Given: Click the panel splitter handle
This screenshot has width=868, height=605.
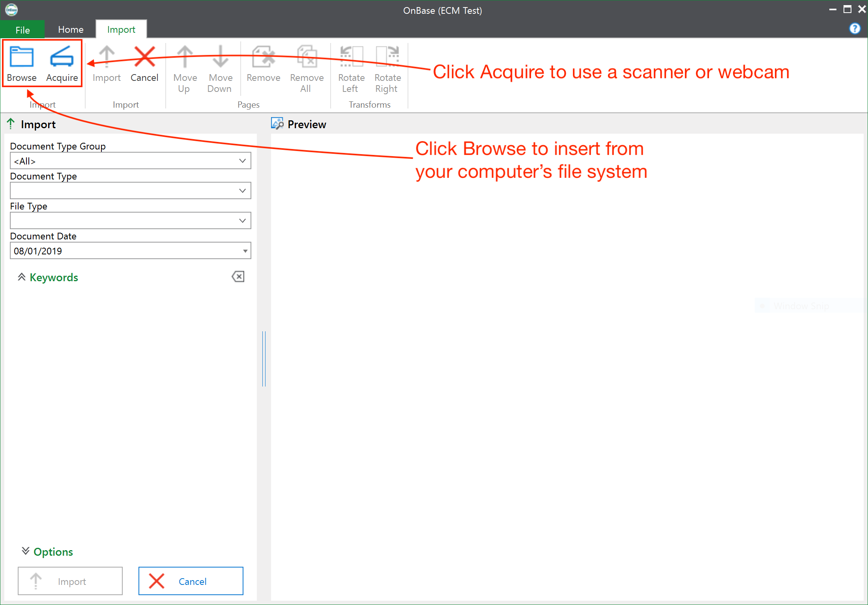Looking at the screenshot, I should tap(264, 359).
